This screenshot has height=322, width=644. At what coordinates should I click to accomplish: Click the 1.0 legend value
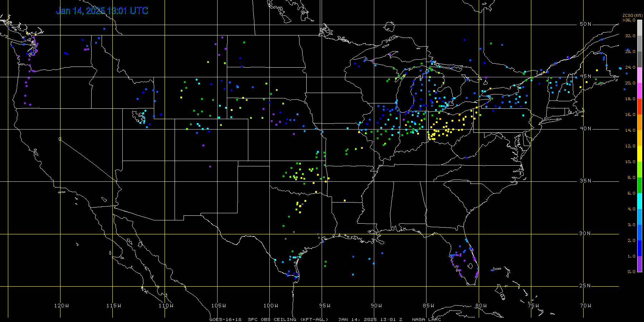pos(631,256)
